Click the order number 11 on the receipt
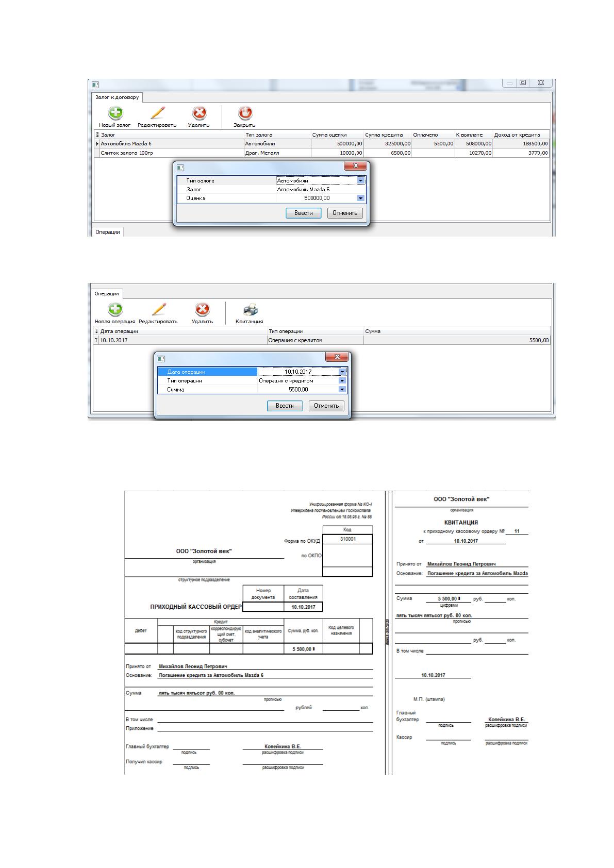 point(517,531)
